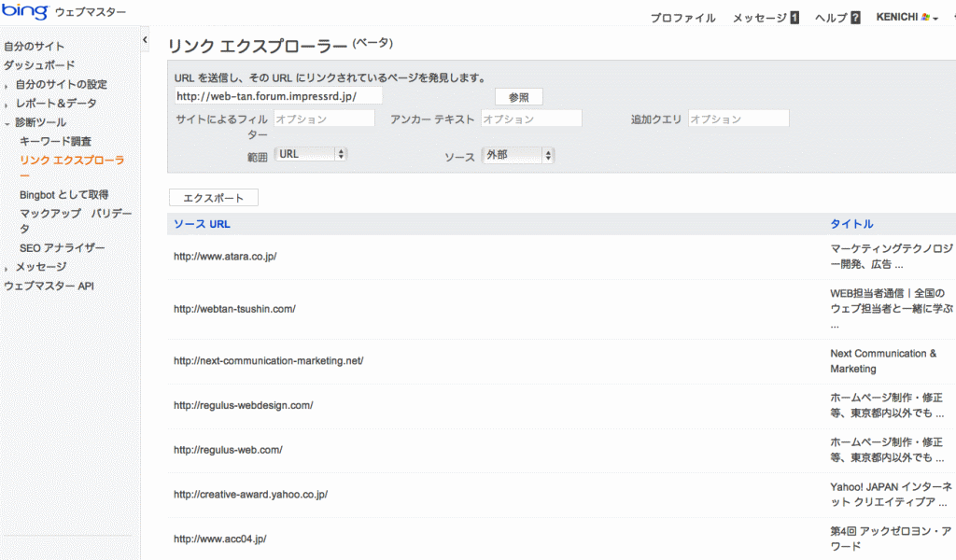Open SEO アナライザー in sidebar

[x=62, y=248]
